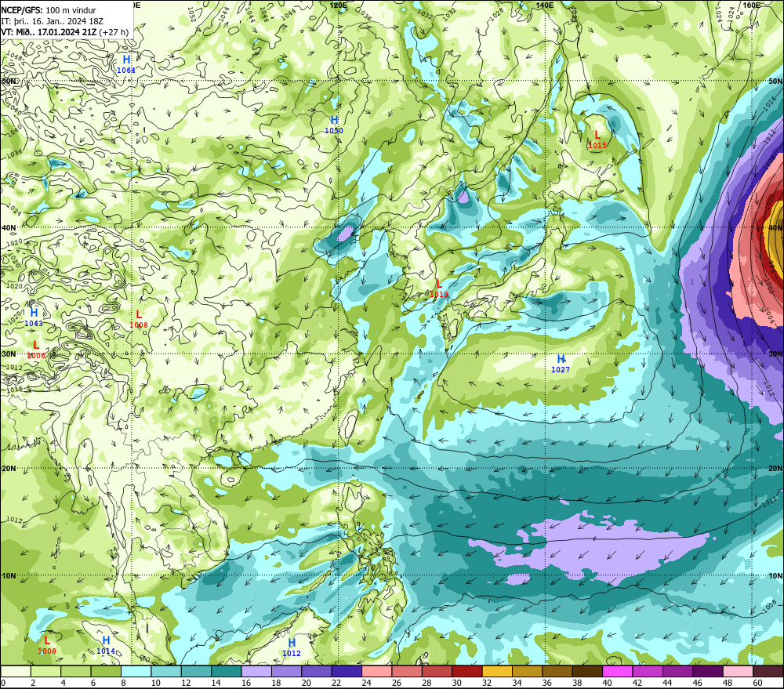Pick the teal 14–16 legend swatch
Screen dimensions: 784x689
227,671
